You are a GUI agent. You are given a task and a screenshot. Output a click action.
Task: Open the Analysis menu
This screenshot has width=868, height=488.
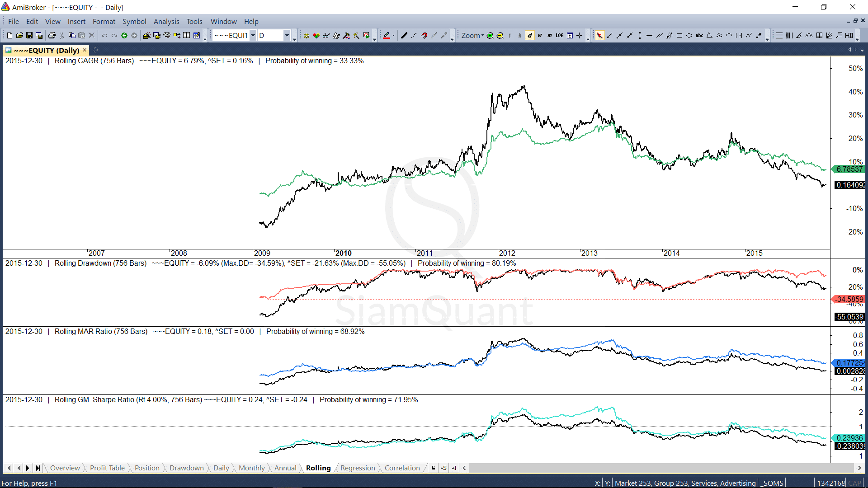tap(166, 21)
